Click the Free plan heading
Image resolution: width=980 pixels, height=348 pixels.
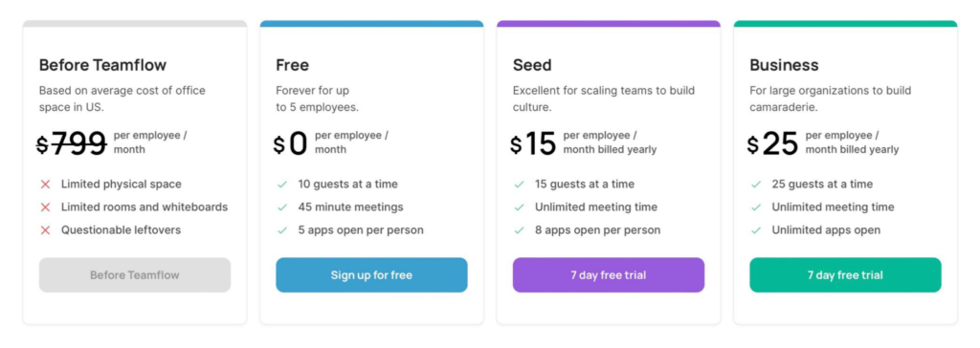(x=292, y=65)
